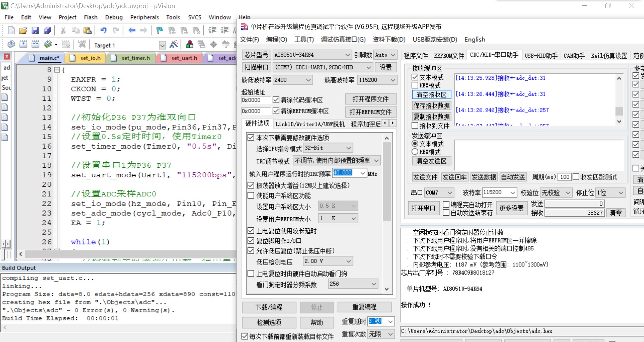Click the Redo arrow icon
Image resolution: width=644 pixels, height=342 pixels.
(x=116, y=31)
